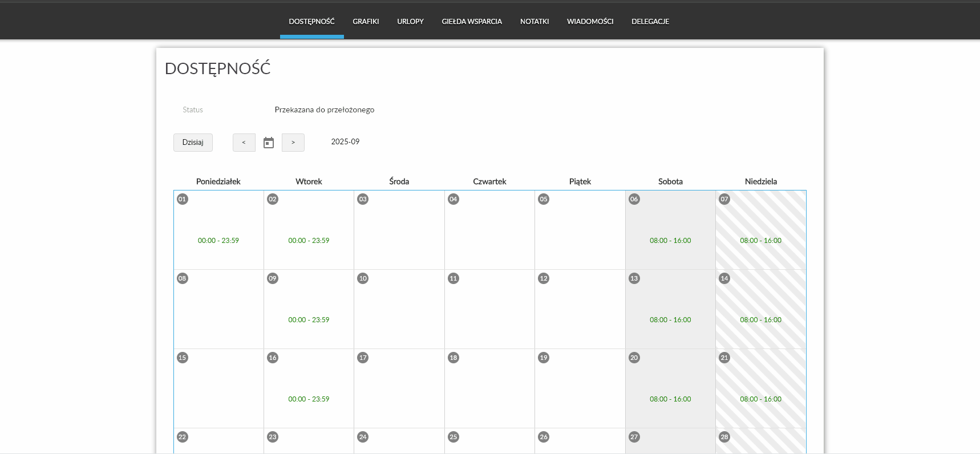Viewport: 980px width, 454px height.
Task: Select the day 15 badge
Action: coord(183,358)
